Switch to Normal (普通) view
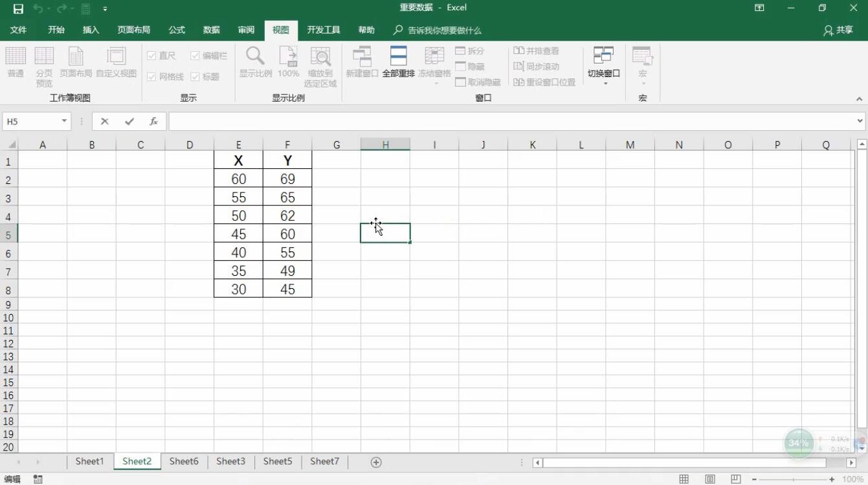 coord(16,62)
